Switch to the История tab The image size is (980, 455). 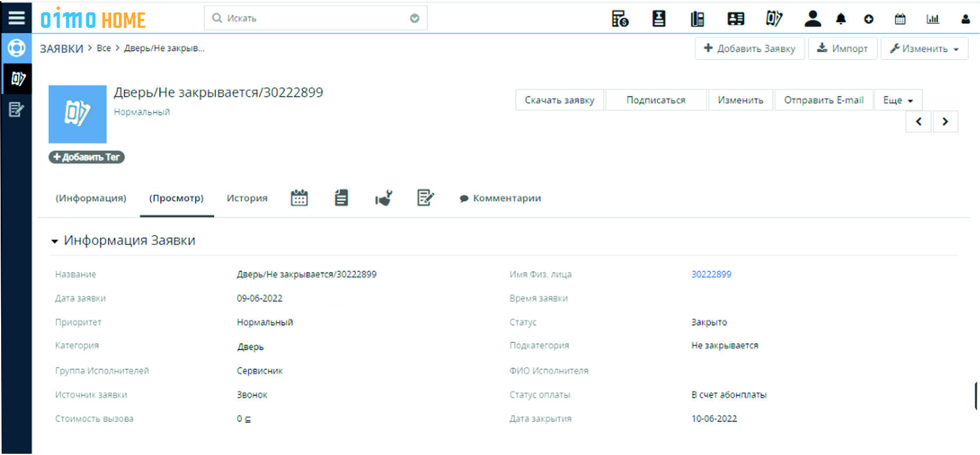[247, 198]
